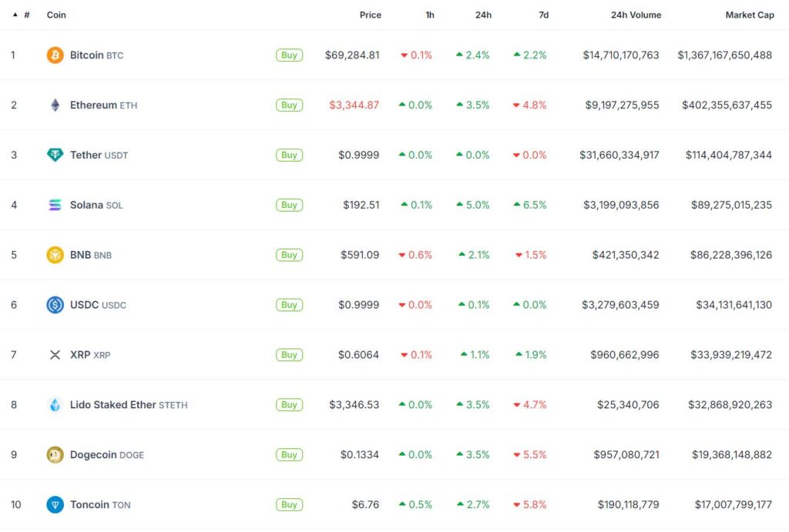Click the Ethereum diamond logo
Image resolution: width=789 pixels, height=532 pixels.
tap(55, 105)
